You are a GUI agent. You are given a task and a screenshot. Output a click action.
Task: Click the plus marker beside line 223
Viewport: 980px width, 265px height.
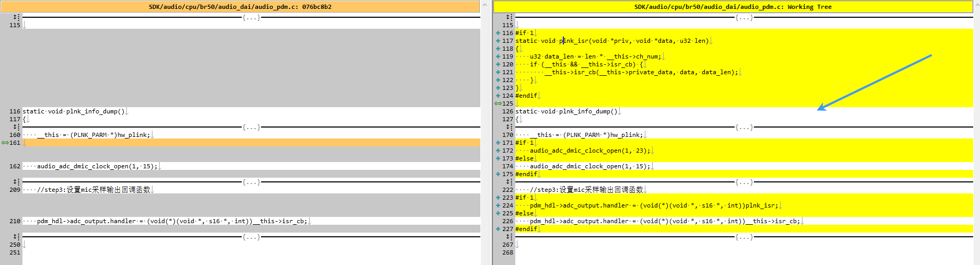point(498,198)
